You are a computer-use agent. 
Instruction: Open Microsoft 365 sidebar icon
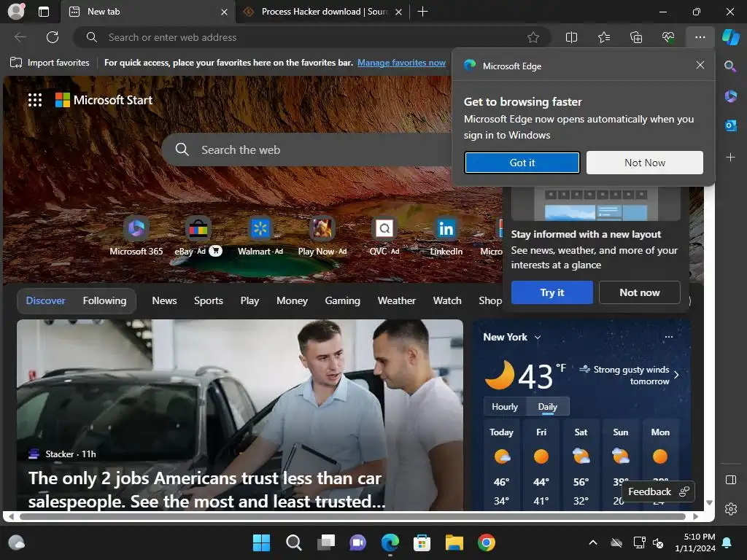tap(730, 96)
